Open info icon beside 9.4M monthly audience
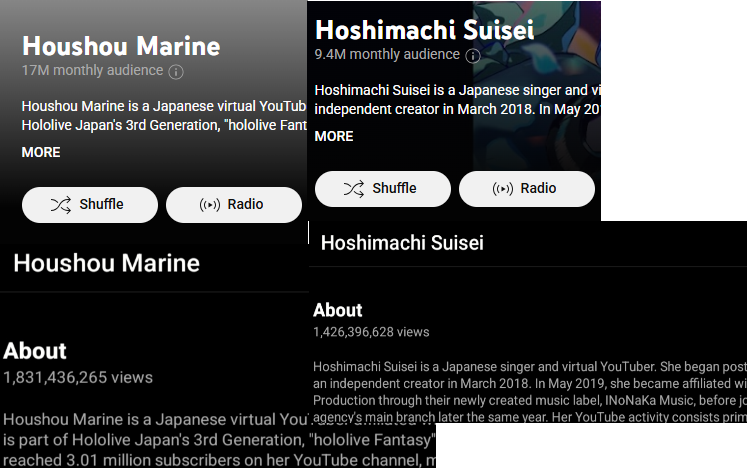Viewport: 747px width, 468px height. click(473, 56)
